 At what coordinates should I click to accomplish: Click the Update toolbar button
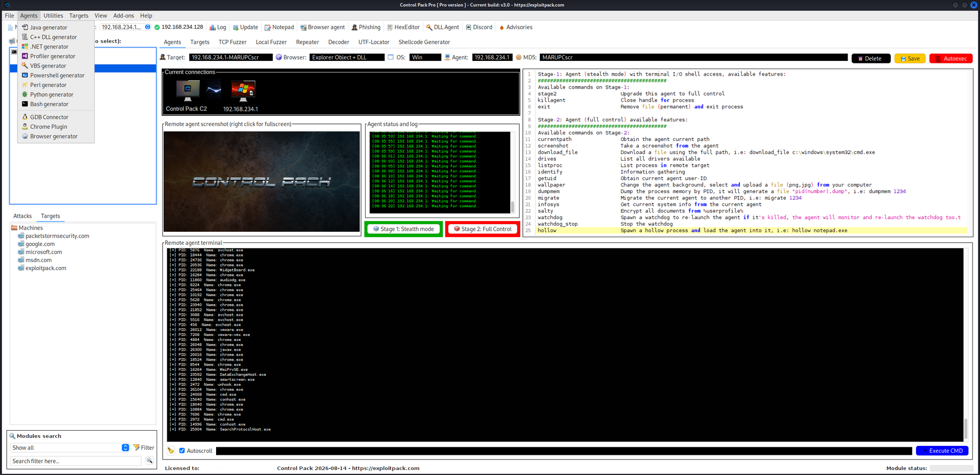click(245, 27)
